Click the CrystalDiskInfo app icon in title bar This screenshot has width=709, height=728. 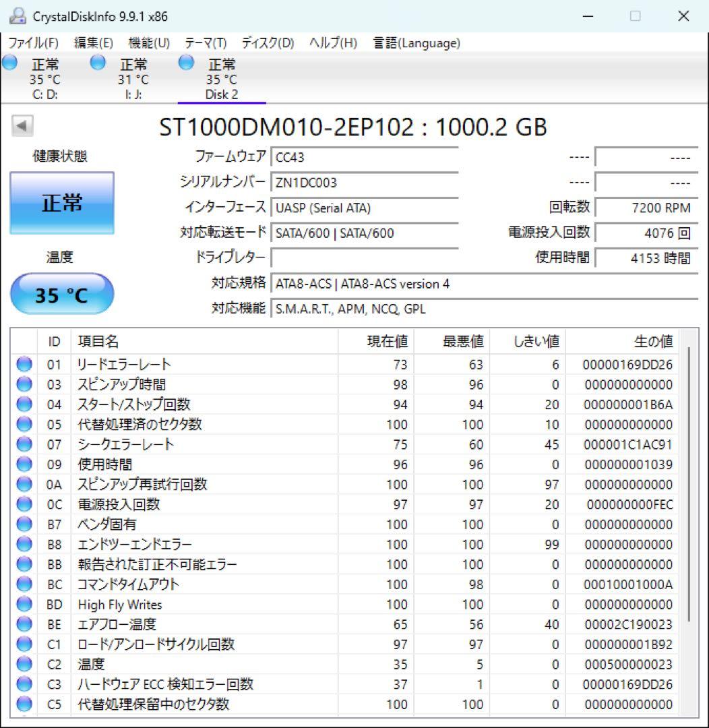pyautogui.click(x=18, y=16)
